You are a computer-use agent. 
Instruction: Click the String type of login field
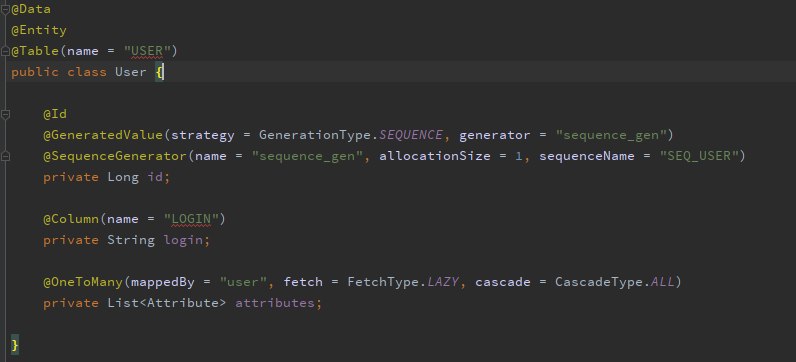coord(130,240)
